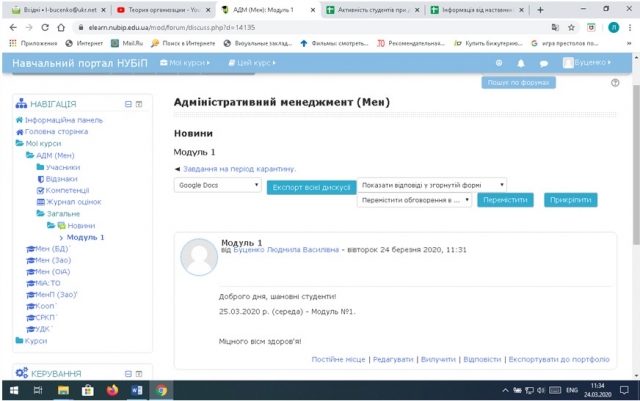The width and height of the screenshot is (640, 401).
Task: Expand the Цей курс top menu
Action: click(x=252, y=63)
